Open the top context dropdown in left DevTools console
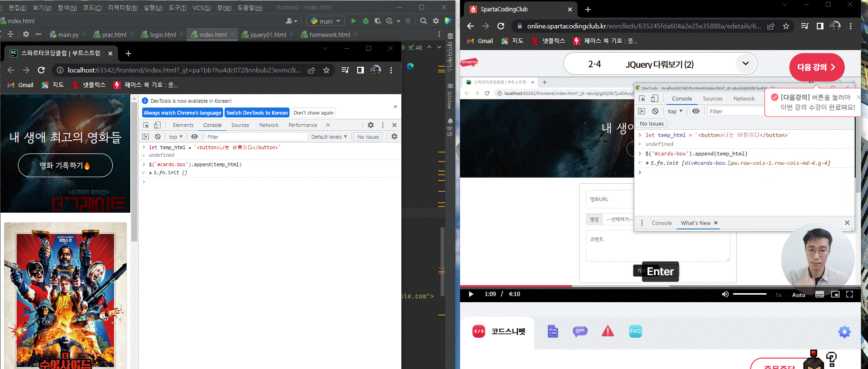This screenshot has width=868, height=369. (176, 137)
